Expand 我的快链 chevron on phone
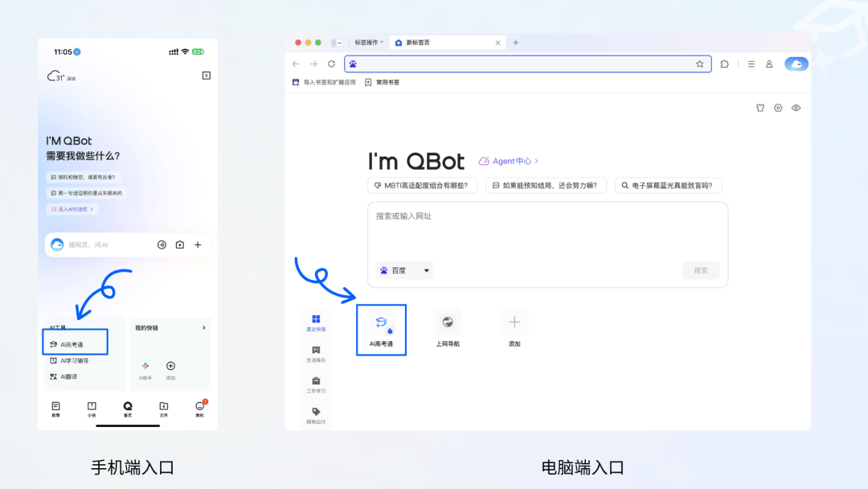This screenshot has height=489, width=868. (x=203, y=328)
